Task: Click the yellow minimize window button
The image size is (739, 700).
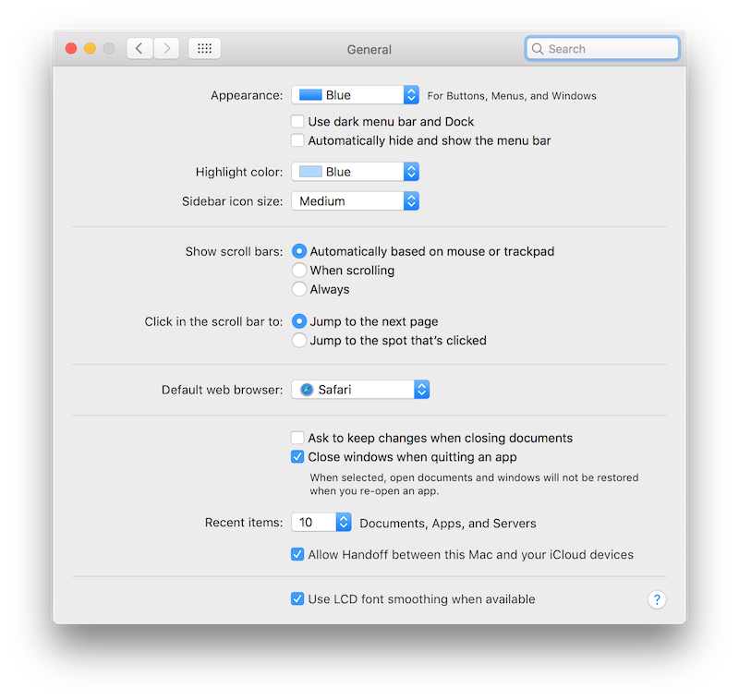Action: pos(90,49)
